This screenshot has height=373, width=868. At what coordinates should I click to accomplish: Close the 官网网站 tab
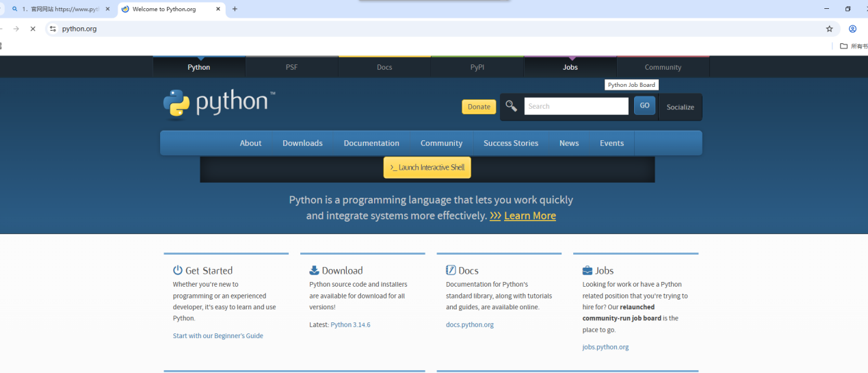click(107, 9)
